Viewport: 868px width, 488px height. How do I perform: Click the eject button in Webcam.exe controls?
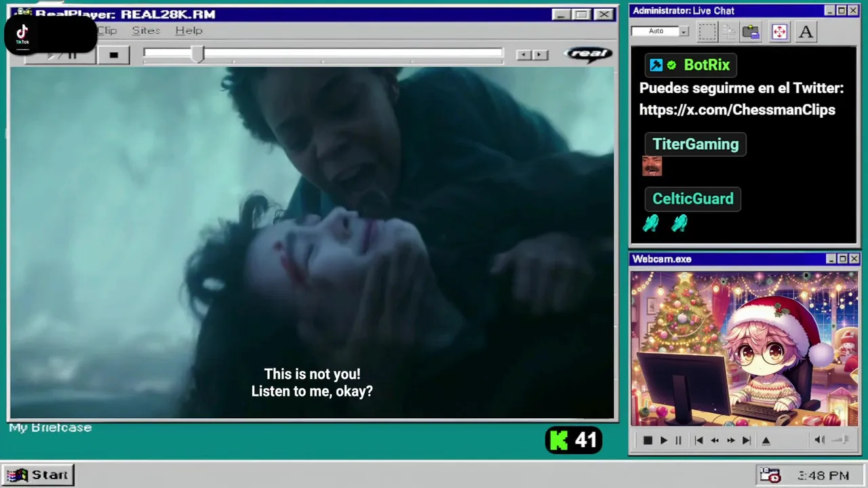point(766,441)
